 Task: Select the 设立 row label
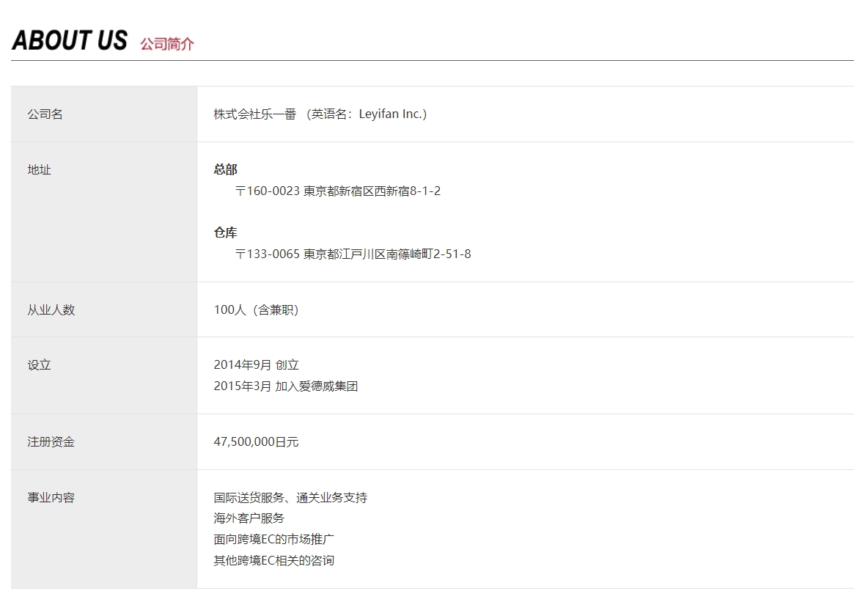point(40,365)
